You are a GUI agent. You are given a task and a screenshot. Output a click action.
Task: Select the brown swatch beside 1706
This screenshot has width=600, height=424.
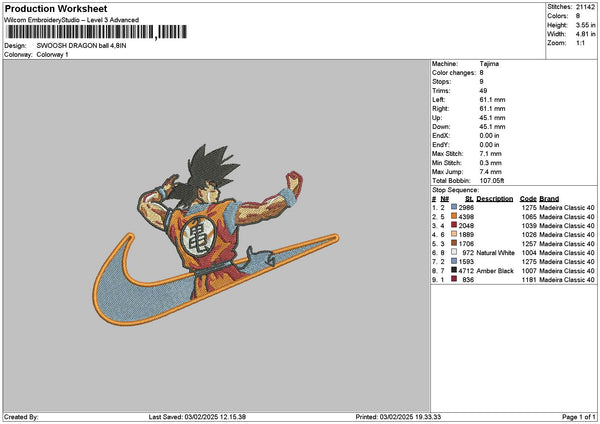coord(454,243)
